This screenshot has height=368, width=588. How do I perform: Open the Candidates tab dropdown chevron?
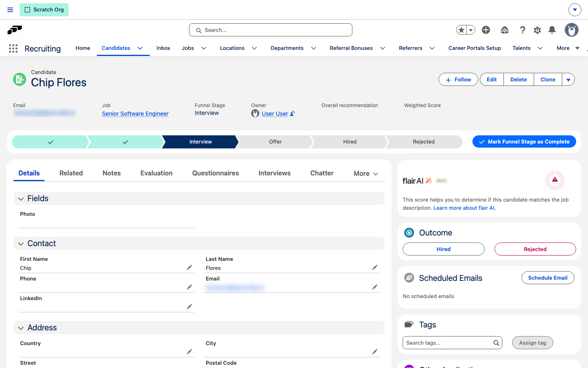coord(140,48)
